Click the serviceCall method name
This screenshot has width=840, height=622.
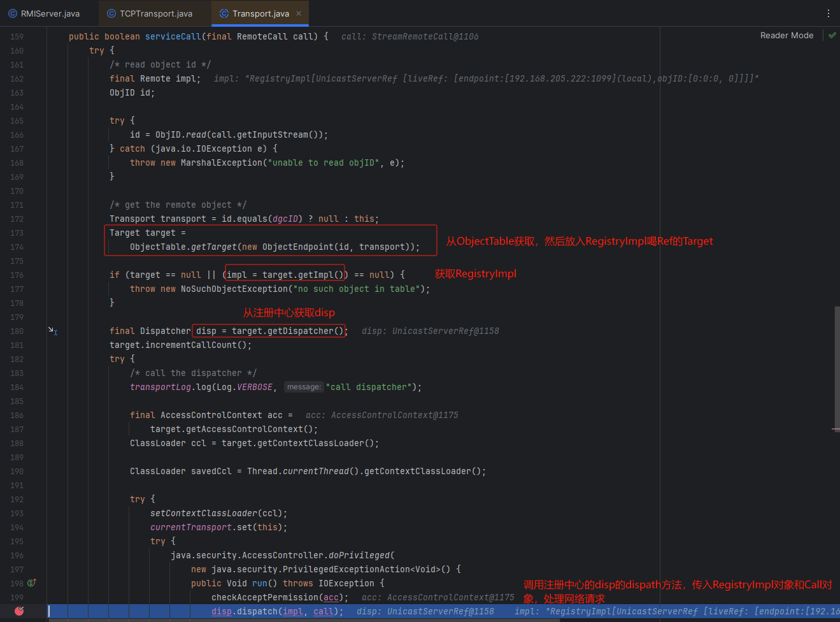pyautogui.click(x=173, y=37)
